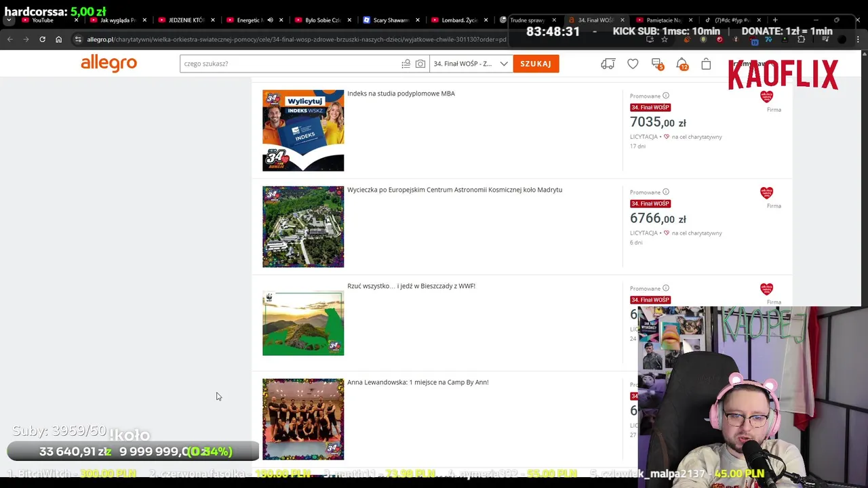
Task: Click the Promowane info icon on Bieszczady listing
Action: click(666, 288)
